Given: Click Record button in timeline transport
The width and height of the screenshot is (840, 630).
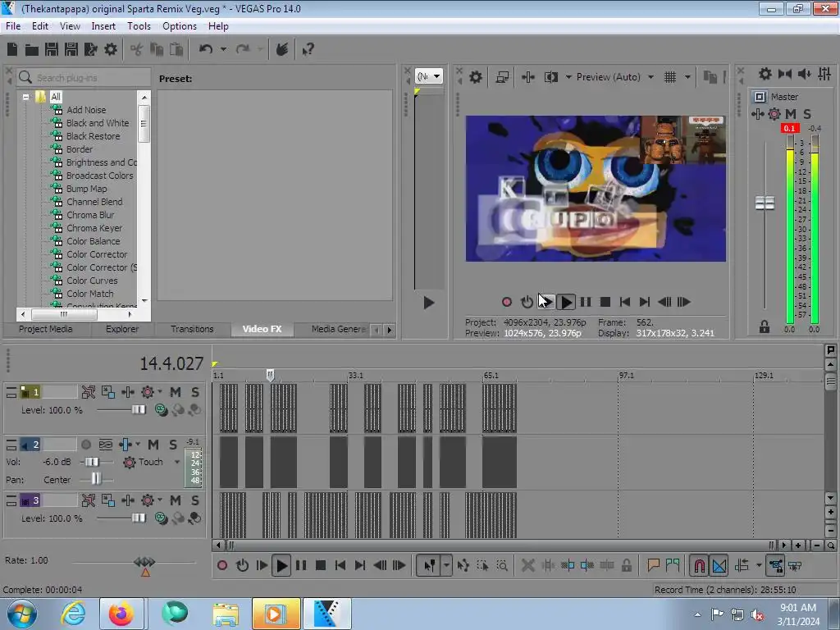Looking at the screenshot, I should tap(222, 565).
